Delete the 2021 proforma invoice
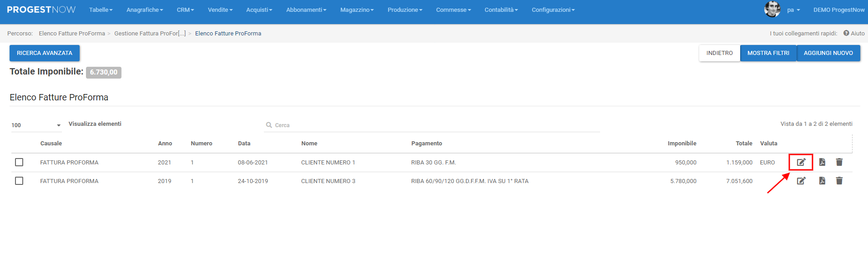The image size is (868, 273). 839,162
